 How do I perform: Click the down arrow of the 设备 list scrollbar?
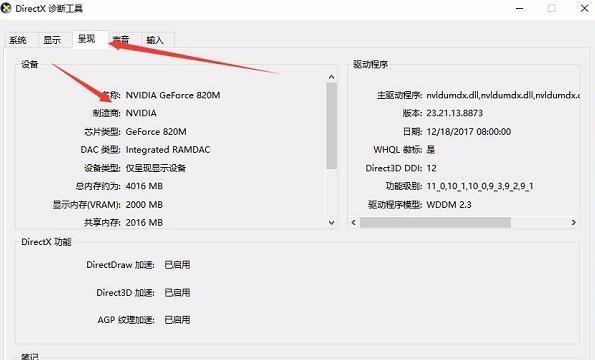pyautogui.click(x=331, y=223)
